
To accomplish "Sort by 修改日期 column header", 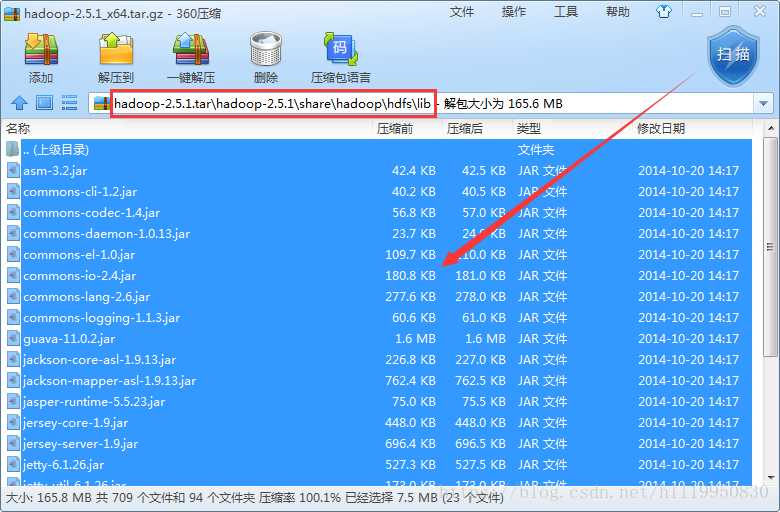I will [x=661, y=129].
